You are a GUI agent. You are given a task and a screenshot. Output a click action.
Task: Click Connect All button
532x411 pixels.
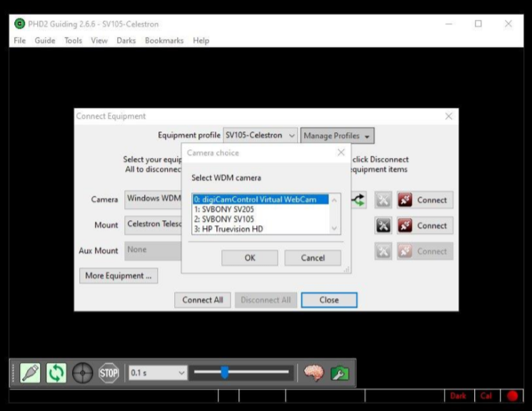pos(203,300)
